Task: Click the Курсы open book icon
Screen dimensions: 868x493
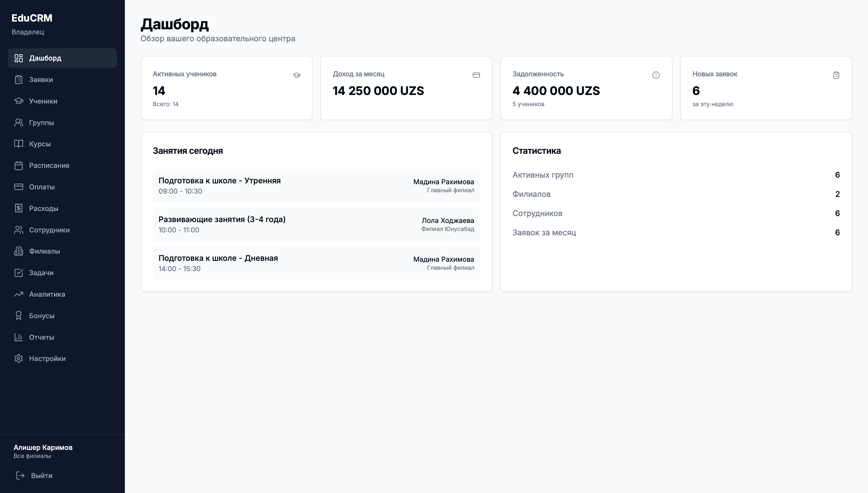Action: pos(19,144)
